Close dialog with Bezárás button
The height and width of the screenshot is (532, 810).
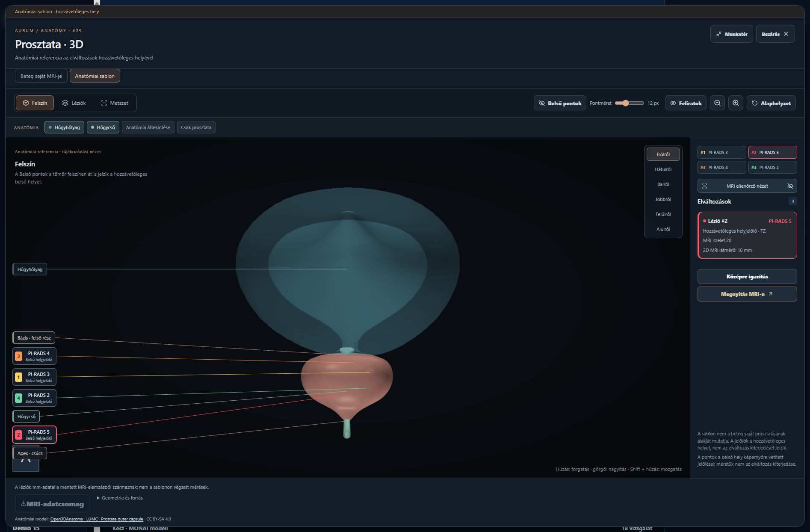[x=775, y=34]
